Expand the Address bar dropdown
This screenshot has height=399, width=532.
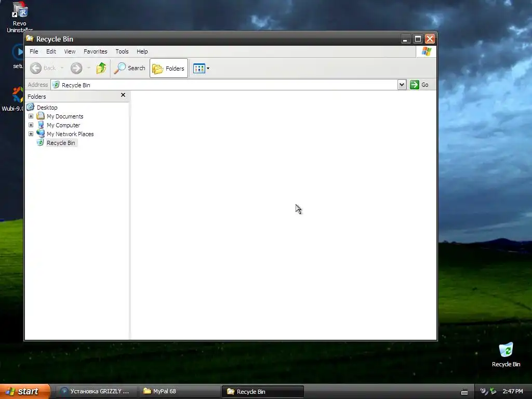click(402, 85)
